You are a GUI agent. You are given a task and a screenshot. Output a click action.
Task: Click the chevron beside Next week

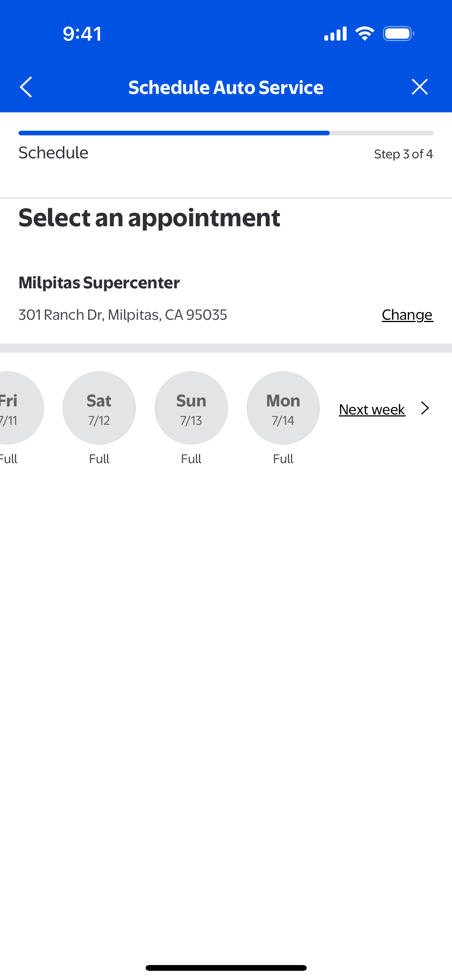(x=424, y=408)
